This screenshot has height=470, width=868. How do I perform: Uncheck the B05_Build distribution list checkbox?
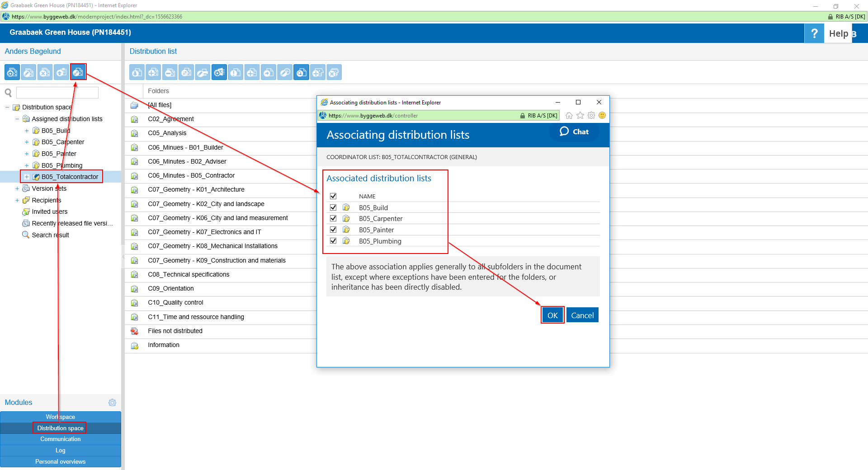click(333, 207)
